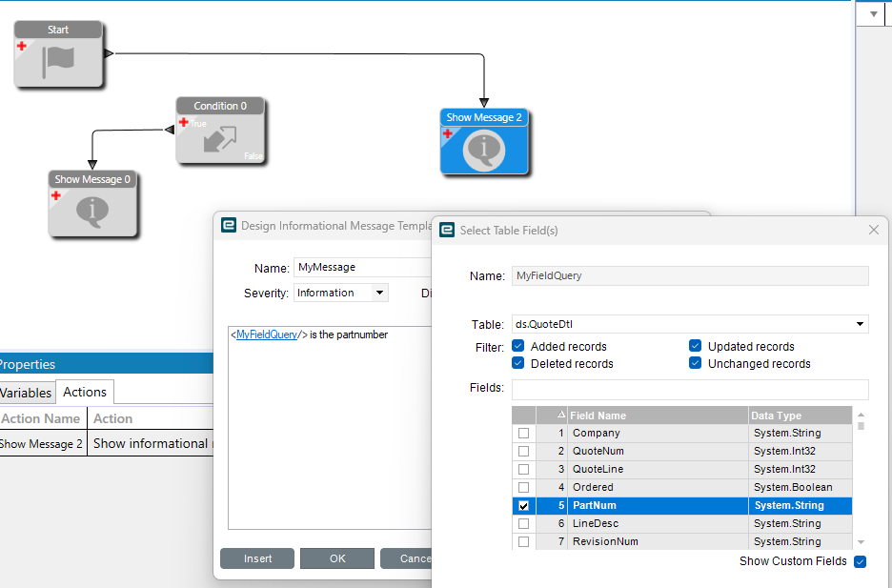Switch to the Actions tab

[85, 392]
